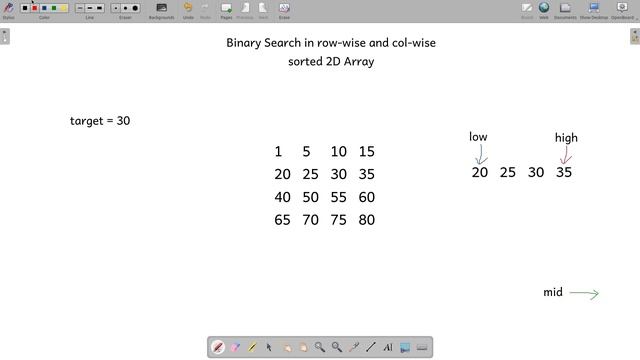
Task: Select the Pen tool in the bottom palette
Action: point(218,347)
